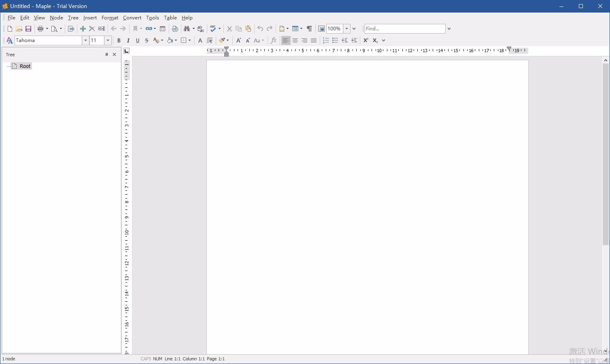Click the tab stop selector at ruler corner
610x364 pixels.
(x=127, y=51)
